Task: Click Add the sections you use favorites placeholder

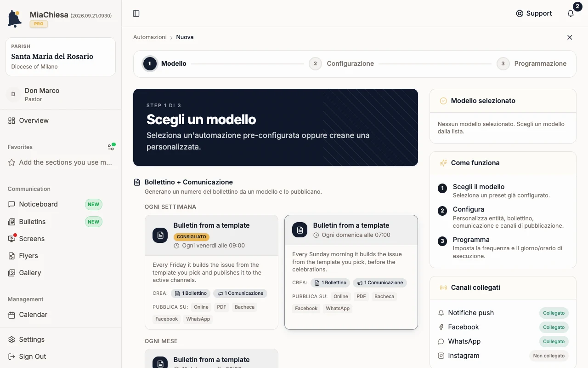Action: 61,162
